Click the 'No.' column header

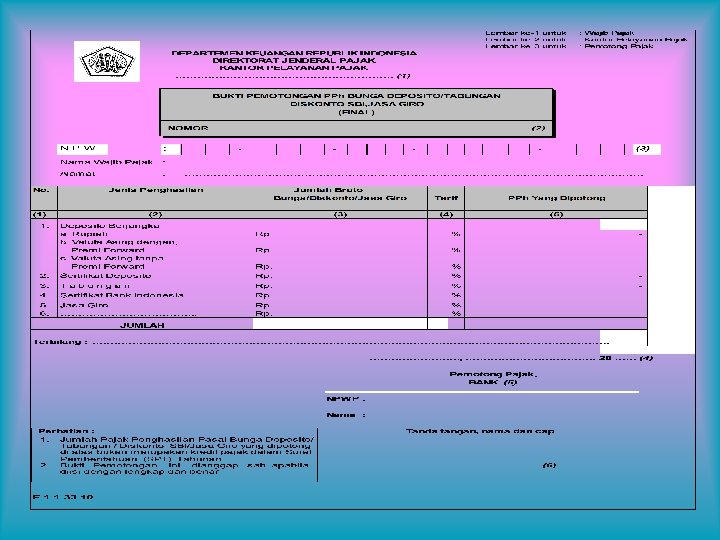(x=41, y=190)
